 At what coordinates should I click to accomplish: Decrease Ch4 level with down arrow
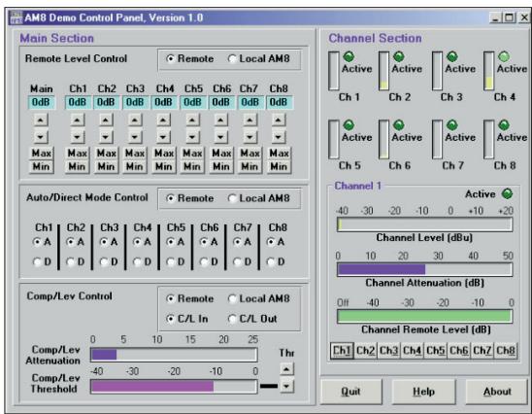coord(163,137)
